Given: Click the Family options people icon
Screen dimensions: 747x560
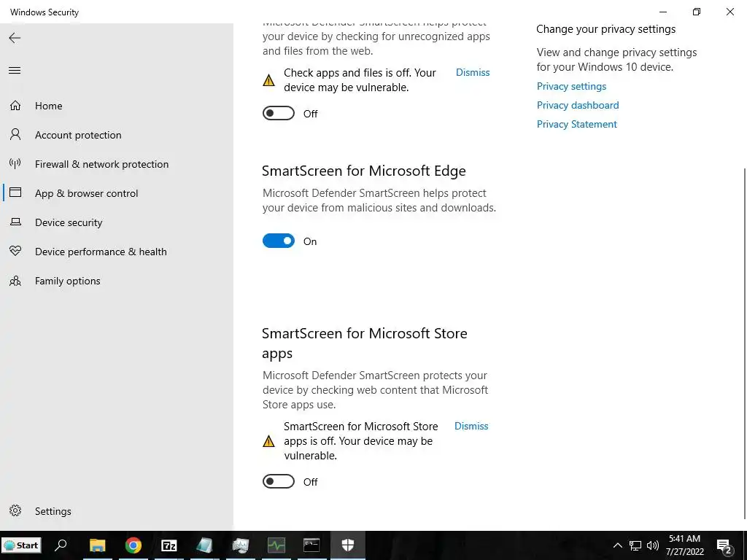Looking at the screenshot, I should click(x=15, y=281).
